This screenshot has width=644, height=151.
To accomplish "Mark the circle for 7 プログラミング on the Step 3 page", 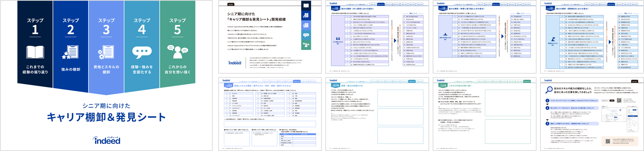I will [x=226, y=108].
